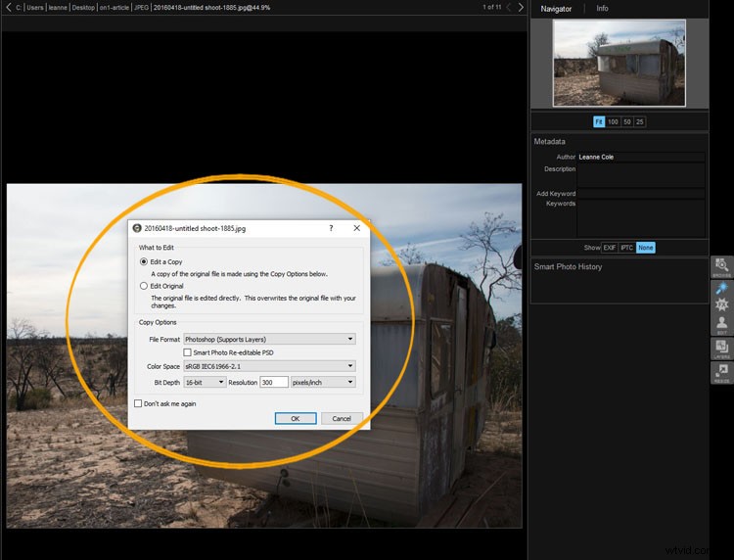Screen dimensions: 734x560
Task: Set navigator zoom to 50
Action: (627, 121)
